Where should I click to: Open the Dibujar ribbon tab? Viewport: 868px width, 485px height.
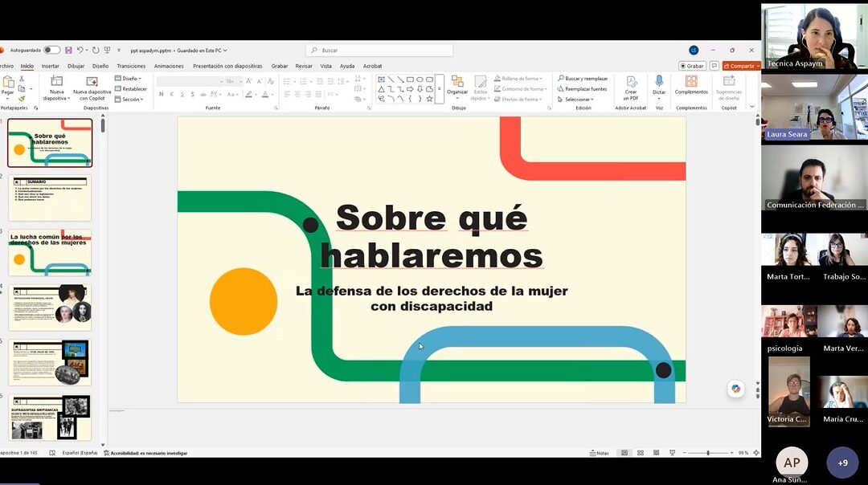(x=76, y=66)
